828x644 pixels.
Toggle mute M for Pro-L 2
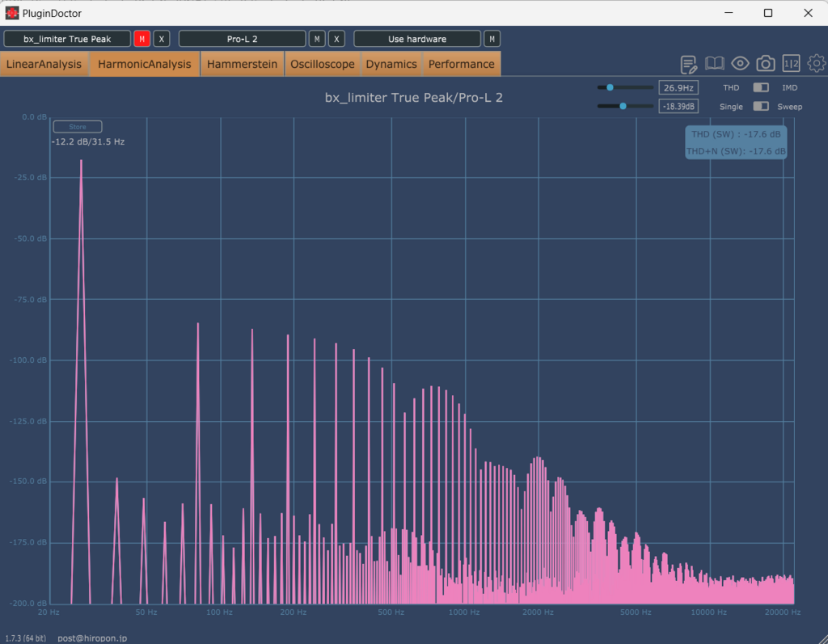[x=317, y=39]
